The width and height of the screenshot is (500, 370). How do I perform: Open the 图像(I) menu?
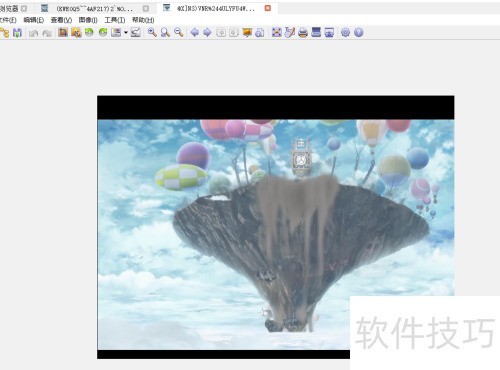88,20
